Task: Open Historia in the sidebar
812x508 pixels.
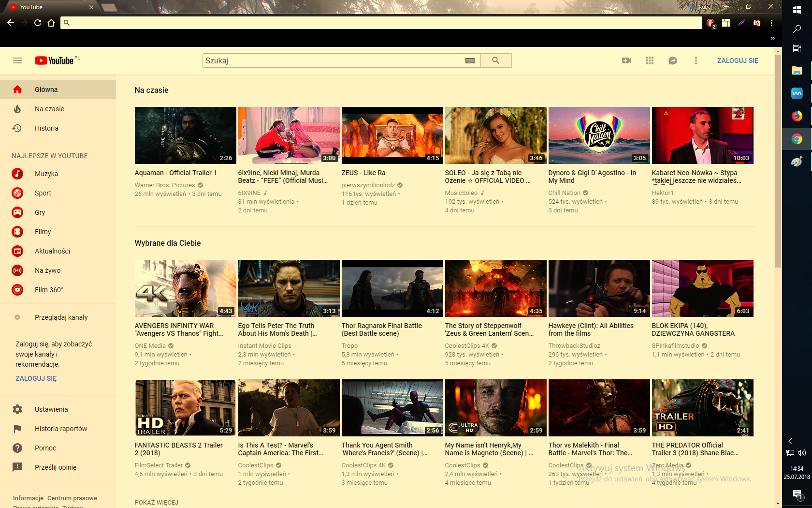Action: pos(58,128)
